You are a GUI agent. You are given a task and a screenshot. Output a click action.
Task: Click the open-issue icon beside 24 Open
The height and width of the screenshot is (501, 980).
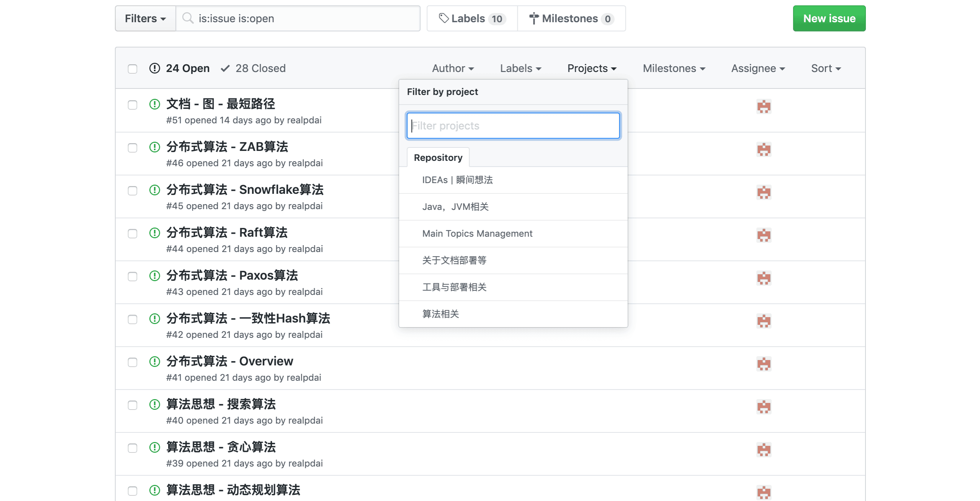[154, 68]
